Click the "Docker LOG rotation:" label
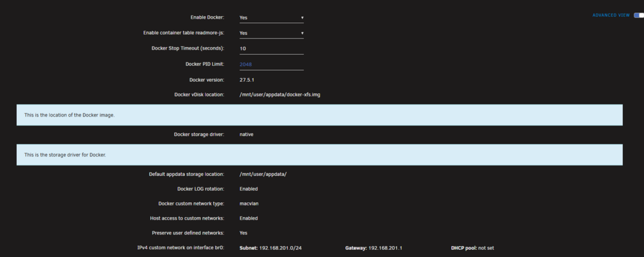Image resolution: width=644 pixels, height=257 pixels. [200, 189]
